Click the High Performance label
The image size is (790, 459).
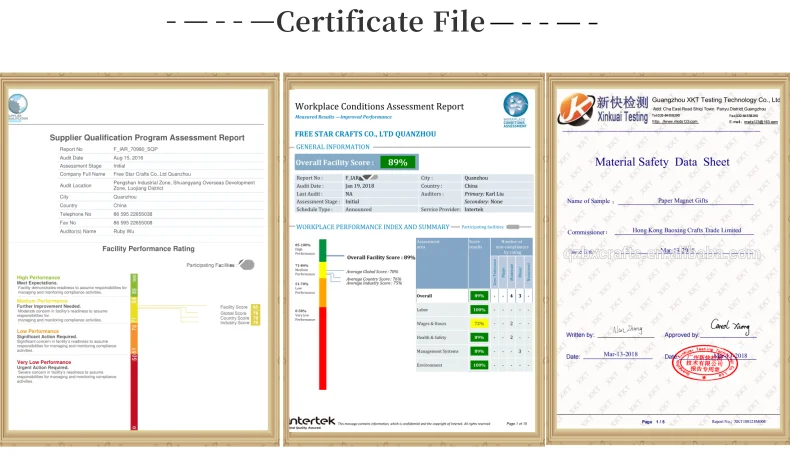tap(38, 278)
